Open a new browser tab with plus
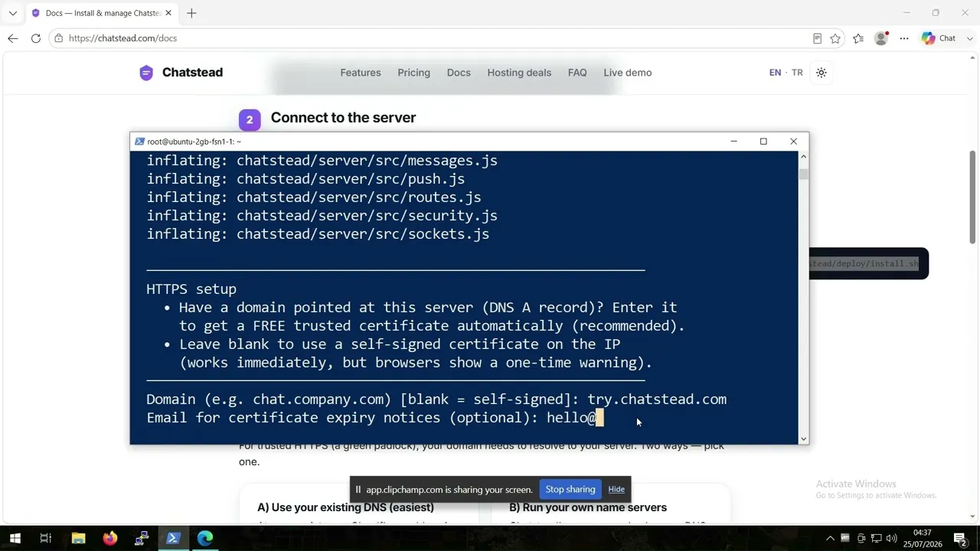The image size is (980, 551). coord(191,13)
